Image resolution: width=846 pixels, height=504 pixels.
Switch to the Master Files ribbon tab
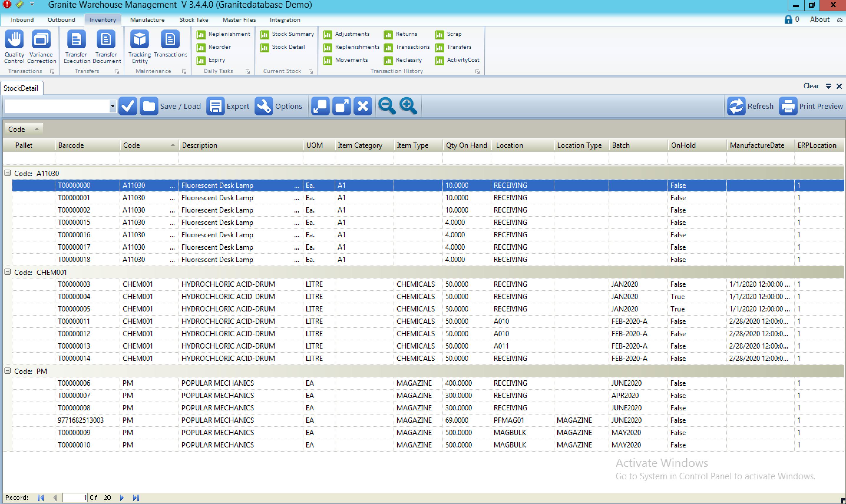(x=239, y=20)
